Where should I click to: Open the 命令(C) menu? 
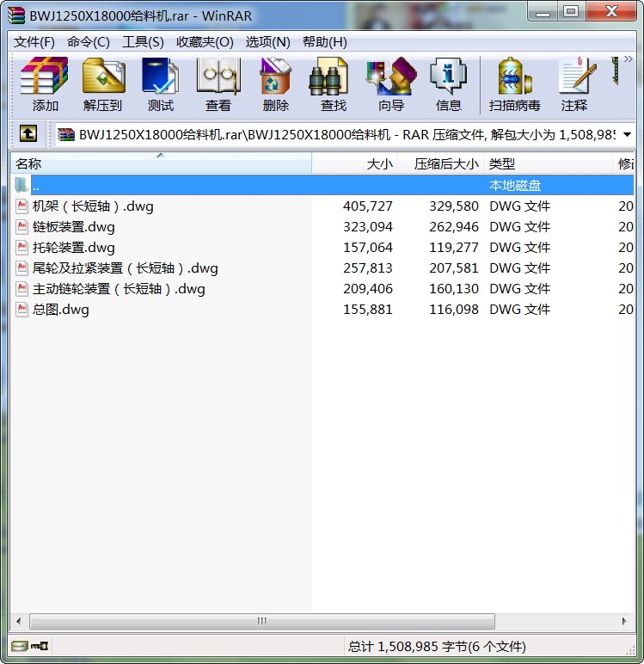[x=88, y=42]
